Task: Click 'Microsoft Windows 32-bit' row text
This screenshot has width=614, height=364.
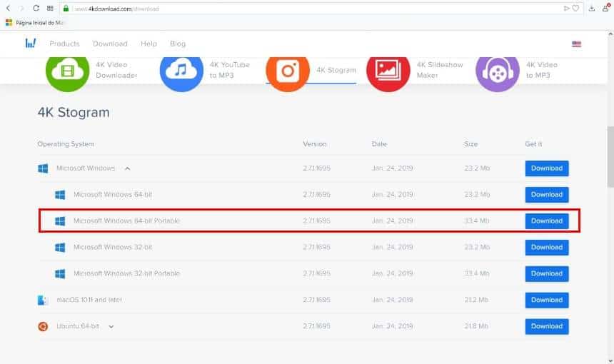Action: 113,248
